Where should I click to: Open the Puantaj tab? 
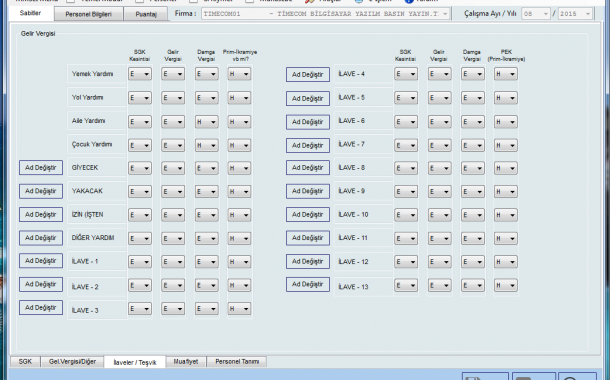(x=146, y=14)
